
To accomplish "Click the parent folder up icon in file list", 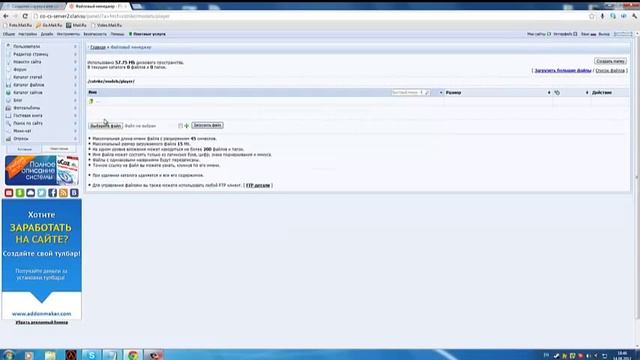I will (x=91, y=101).
